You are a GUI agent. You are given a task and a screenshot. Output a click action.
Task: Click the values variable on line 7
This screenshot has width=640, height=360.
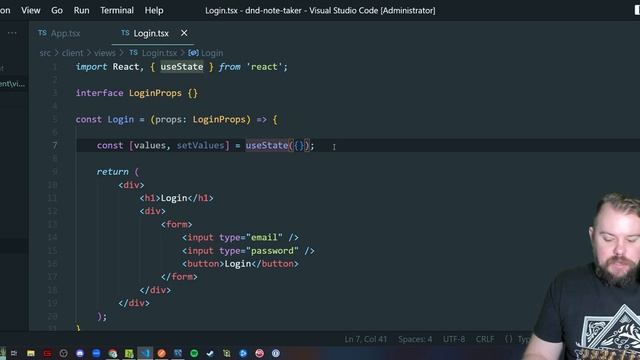150,146
